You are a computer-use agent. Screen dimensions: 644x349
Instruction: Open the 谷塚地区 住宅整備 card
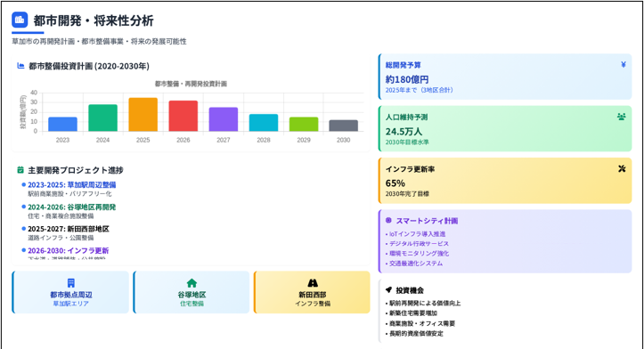click(192, 292)
